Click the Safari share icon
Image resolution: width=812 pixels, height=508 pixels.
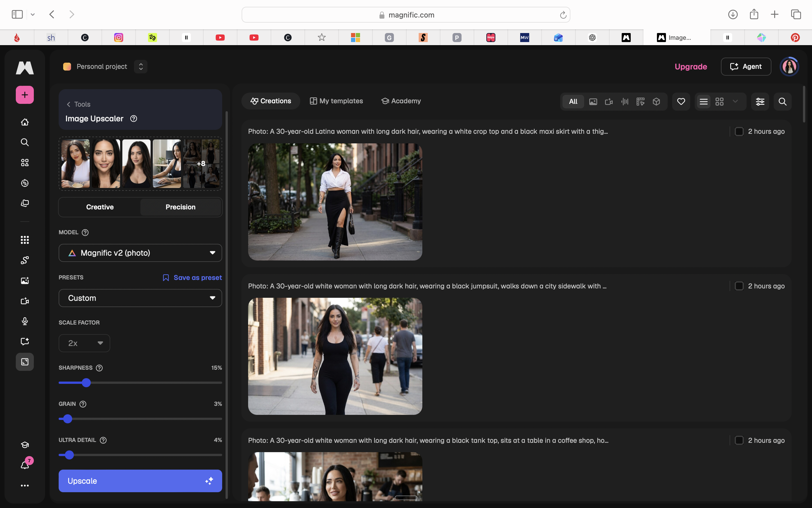point(754,14)
